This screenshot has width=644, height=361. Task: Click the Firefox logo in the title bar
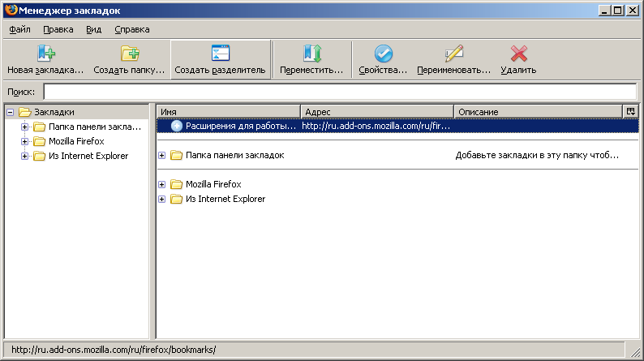point(11,10)
